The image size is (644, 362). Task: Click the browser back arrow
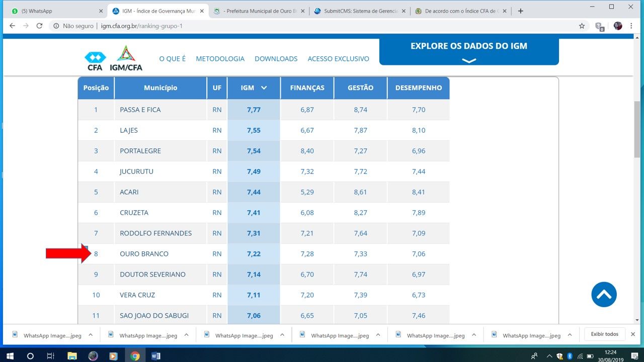[12, 26]
